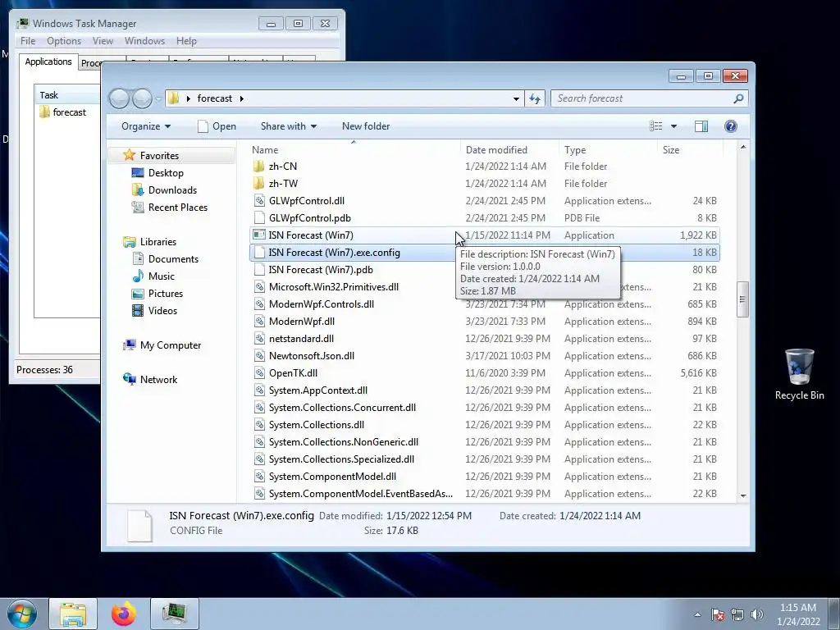840x630 pixels.
Task: Sort by the Size column header
Action: (690, 150)
